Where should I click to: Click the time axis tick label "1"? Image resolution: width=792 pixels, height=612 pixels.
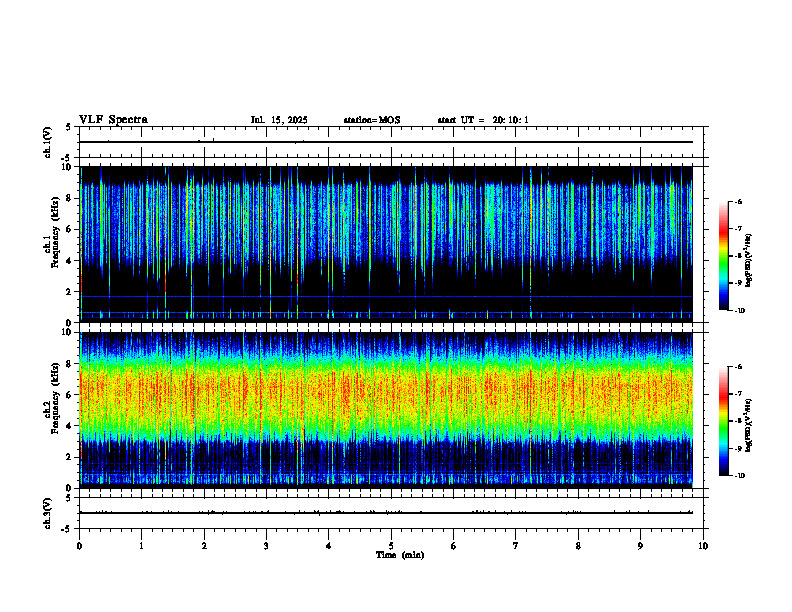coord(141,546)
